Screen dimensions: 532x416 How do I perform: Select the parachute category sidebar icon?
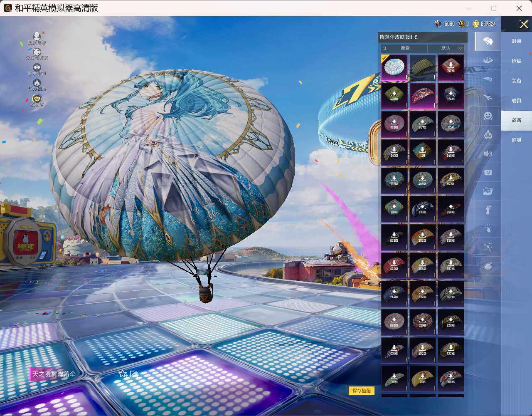[x=488, y=41]
